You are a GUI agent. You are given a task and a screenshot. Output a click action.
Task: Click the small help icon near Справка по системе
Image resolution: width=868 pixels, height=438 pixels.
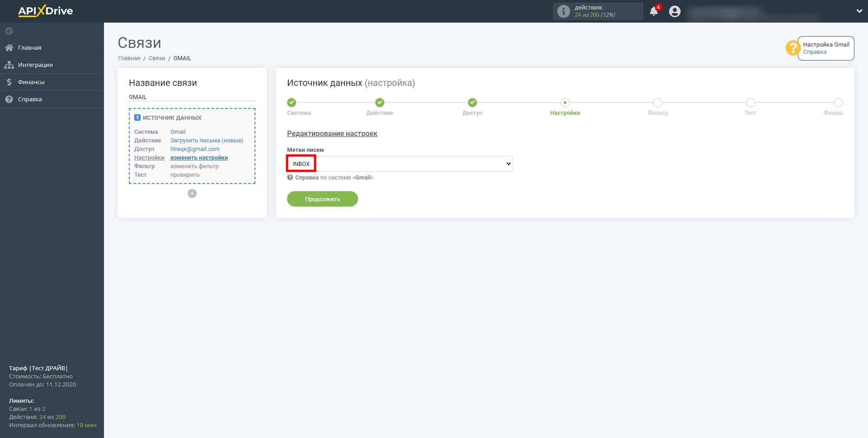click(x=290, y=178)
